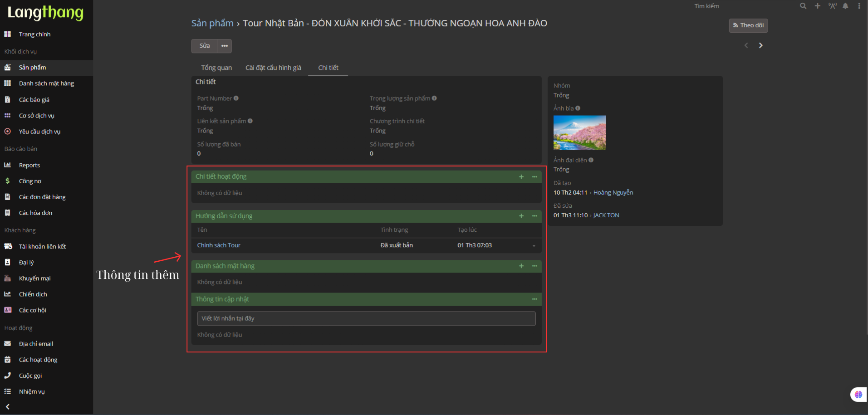The height and width of the screenshot is (415, 868).
Task: Open Reports in the sidebar
Action: coord(29,165)
